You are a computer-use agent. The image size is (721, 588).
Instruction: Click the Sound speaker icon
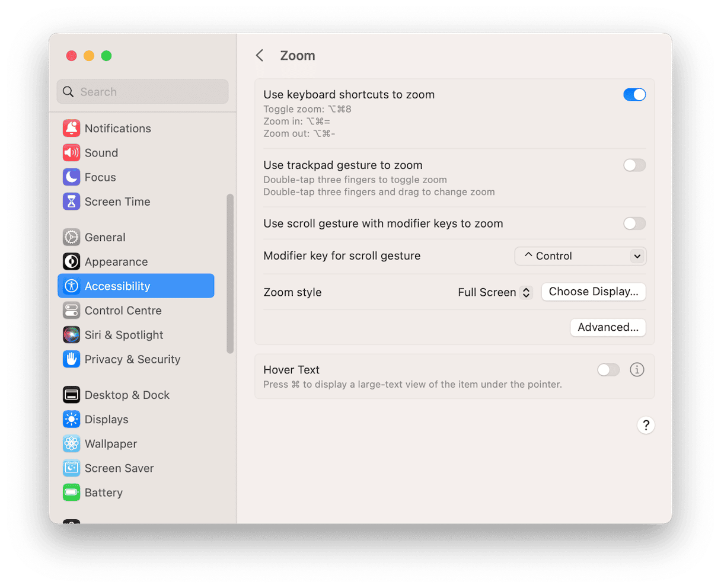tap(71, 153)
